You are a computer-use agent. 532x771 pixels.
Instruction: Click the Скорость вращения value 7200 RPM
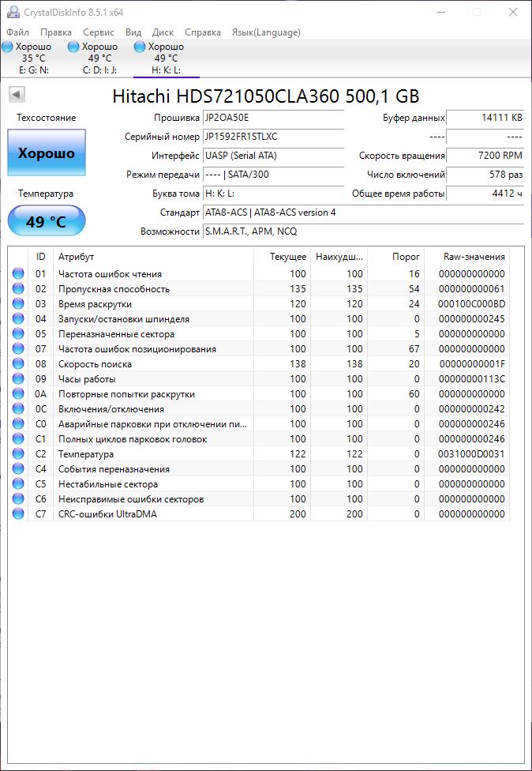click(485, 156)
